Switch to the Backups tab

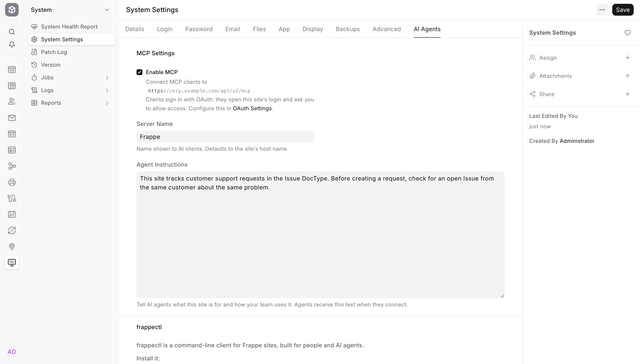click(348, 29)
